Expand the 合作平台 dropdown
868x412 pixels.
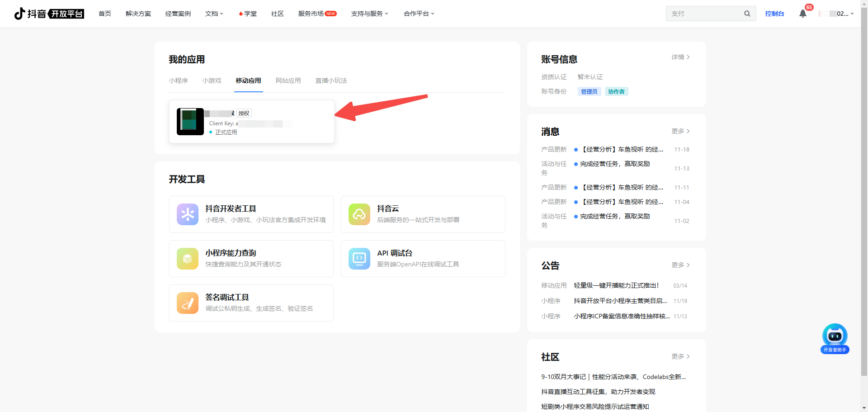[419, 14]
